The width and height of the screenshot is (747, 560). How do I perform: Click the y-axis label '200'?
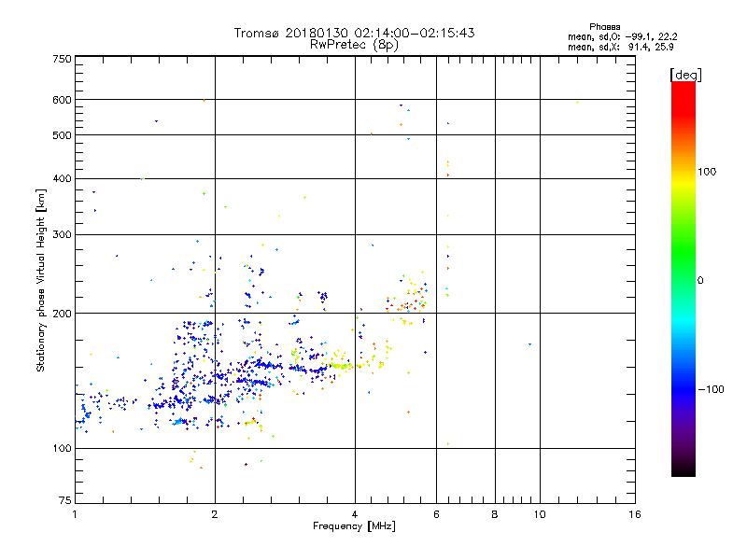click(x=62, y=314)
